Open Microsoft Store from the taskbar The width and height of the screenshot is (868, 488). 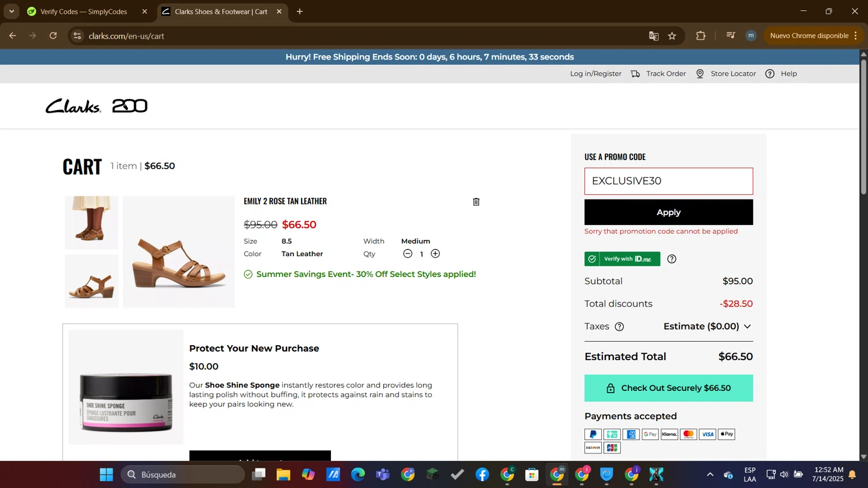532,475
